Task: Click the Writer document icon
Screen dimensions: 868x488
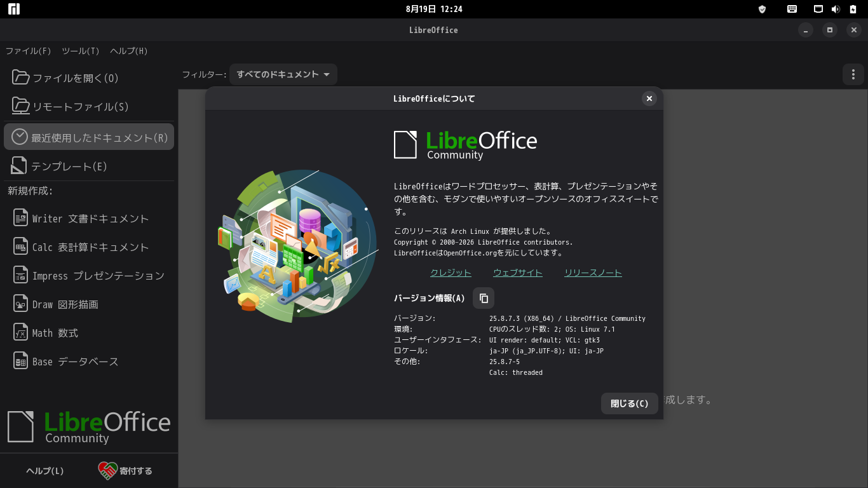Action: 21,218
